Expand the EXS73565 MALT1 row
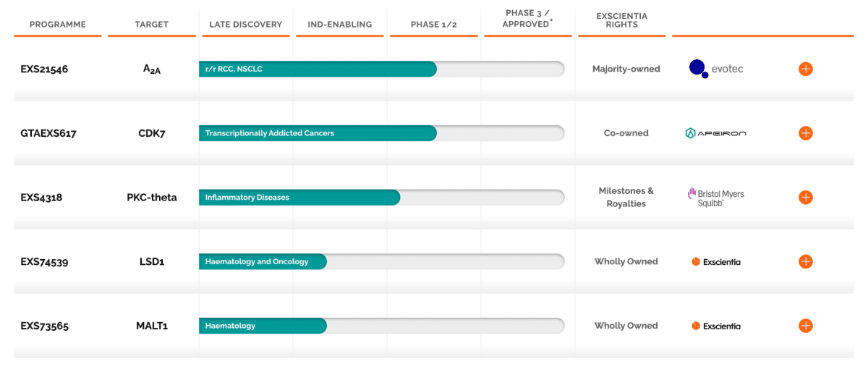 (805, 326)
